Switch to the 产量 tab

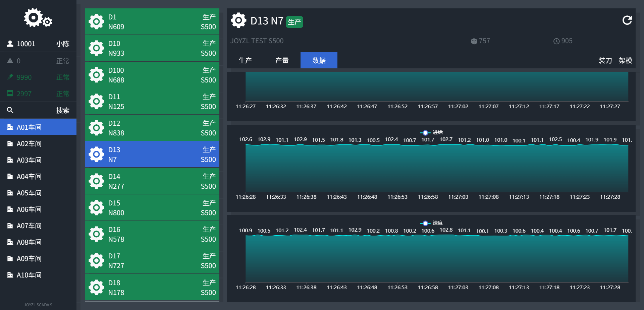point(282,60)
